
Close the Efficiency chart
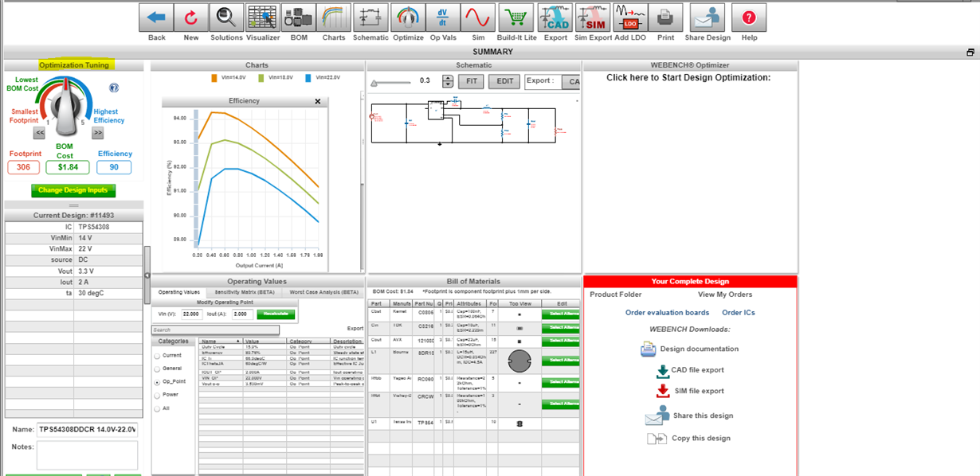(x=318, y=102)
